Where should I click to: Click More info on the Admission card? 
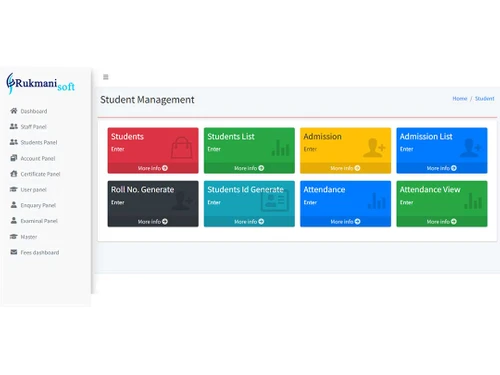point(345,168)
